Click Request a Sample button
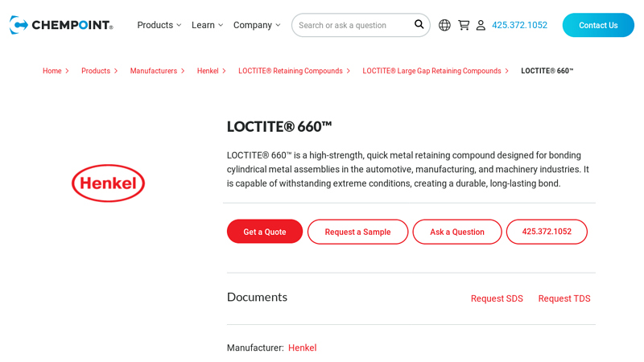 coord(357,232)
